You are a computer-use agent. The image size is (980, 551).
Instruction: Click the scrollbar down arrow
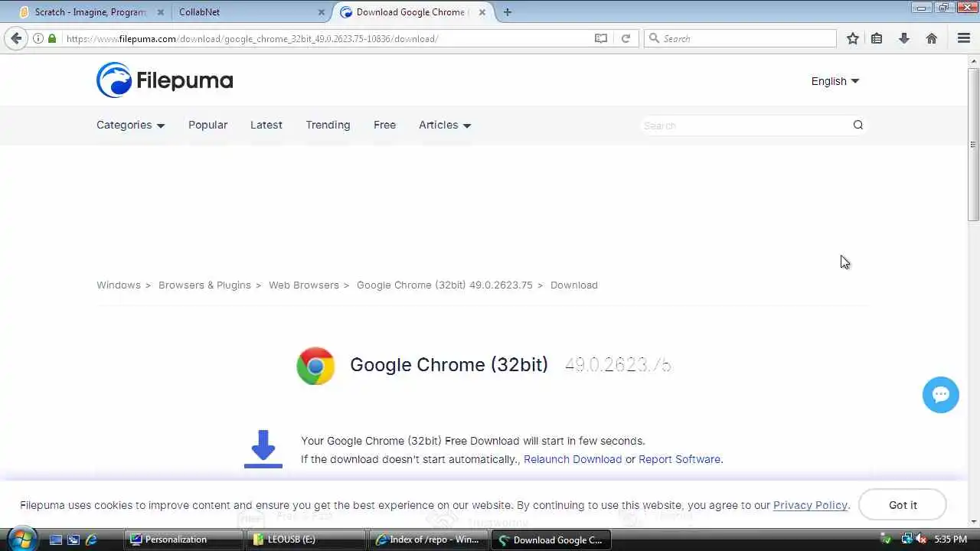973,521
